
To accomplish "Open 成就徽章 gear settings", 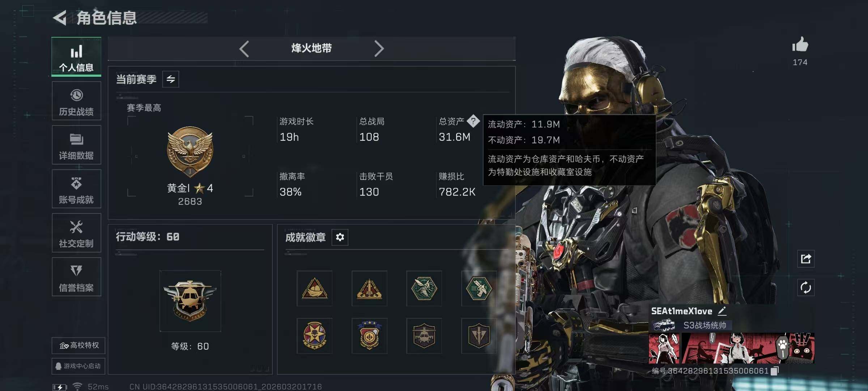I will pyautogui.click(x=340, y=237).
